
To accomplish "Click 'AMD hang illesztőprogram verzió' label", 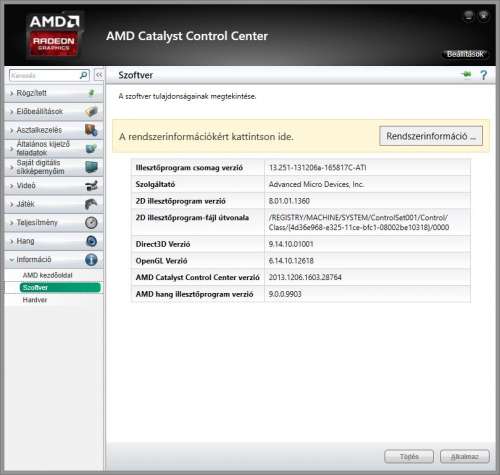I will (194, 294).
